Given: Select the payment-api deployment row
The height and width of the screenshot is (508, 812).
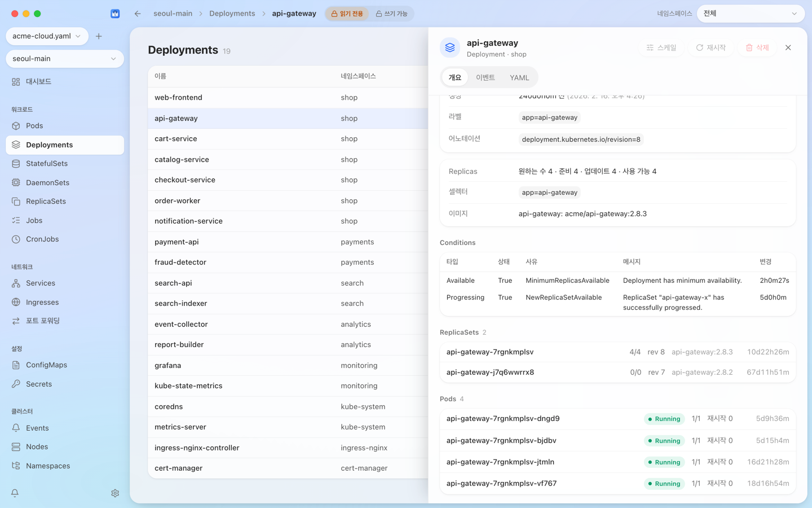Looking at the screenshot, I should [x=288, y=242].
